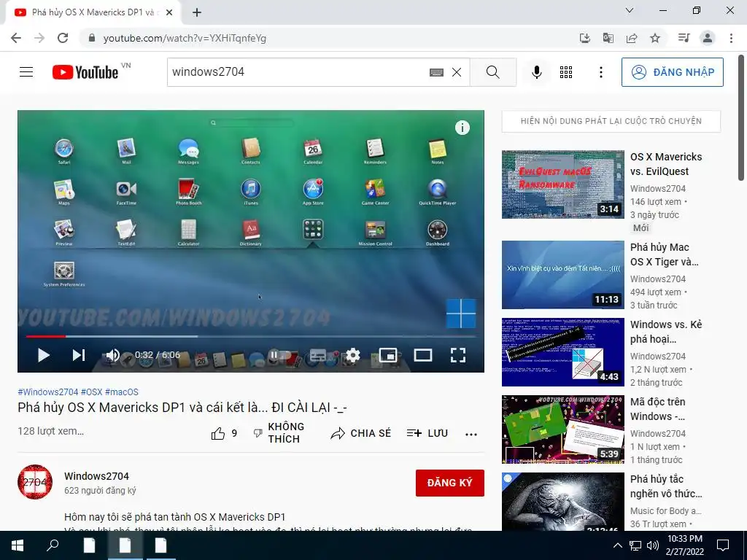Open the on-screen keyboard in search

[x=436, y=72]
